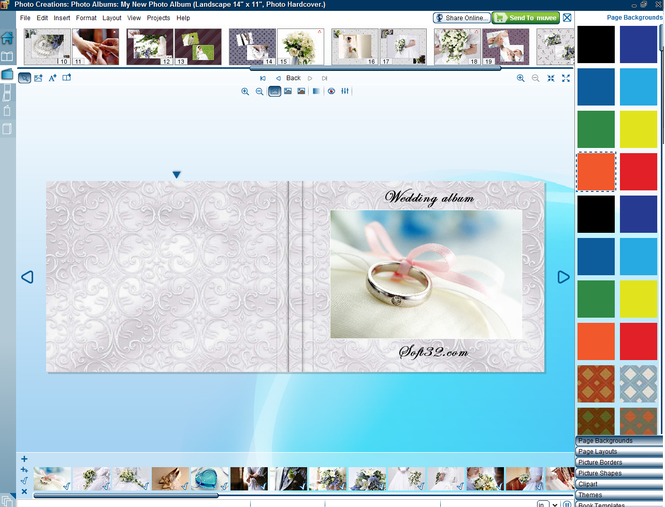Zoom in picture with lower toolbar magnifier plus
The width and height of the screenshot is (665, 507).
(x=245, y=92)
